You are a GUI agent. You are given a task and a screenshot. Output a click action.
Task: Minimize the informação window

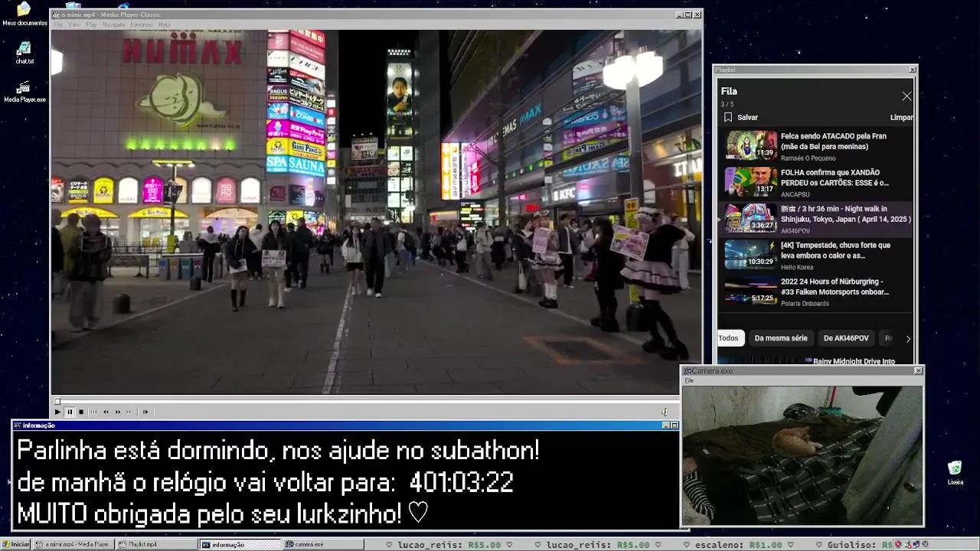[x=666, y=425]
